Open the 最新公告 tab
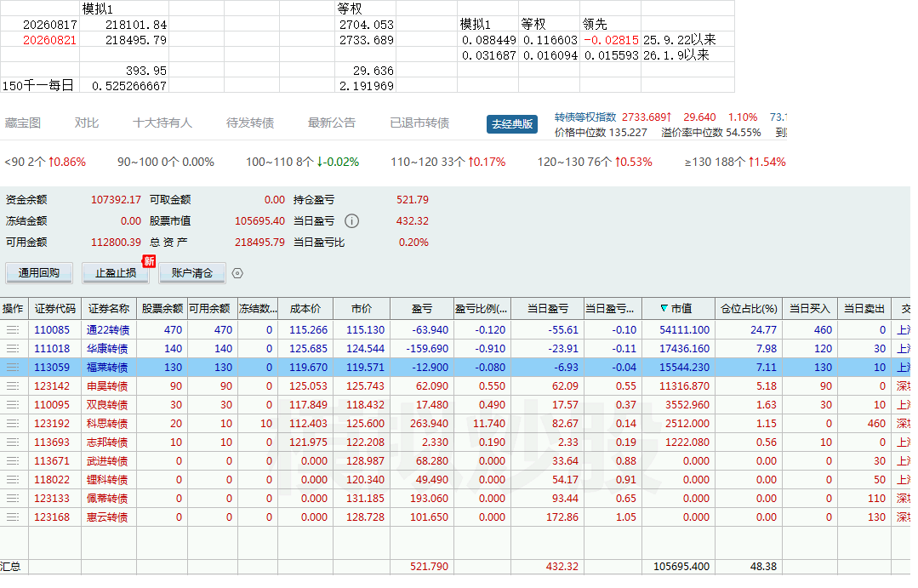This screenshot has width=918, height=588. (331, 123)
